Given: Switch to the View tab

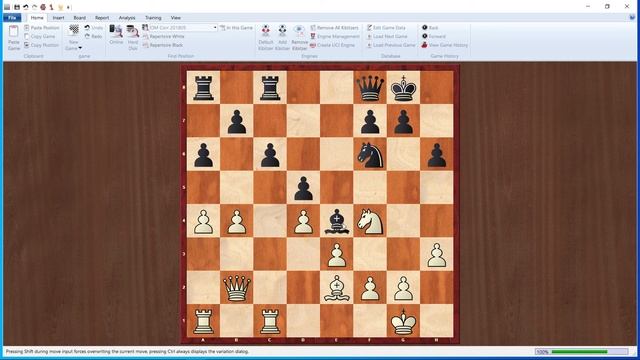Looking at the screenshot, I should pyautogui.click(x=176, y=18).
